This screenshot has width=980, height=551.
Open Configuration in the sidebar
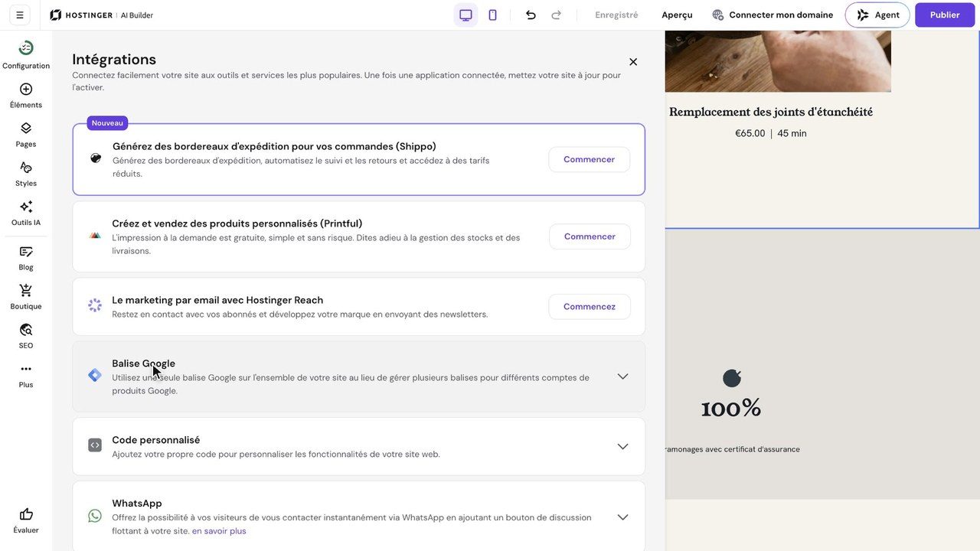click(x=26, y=55)
